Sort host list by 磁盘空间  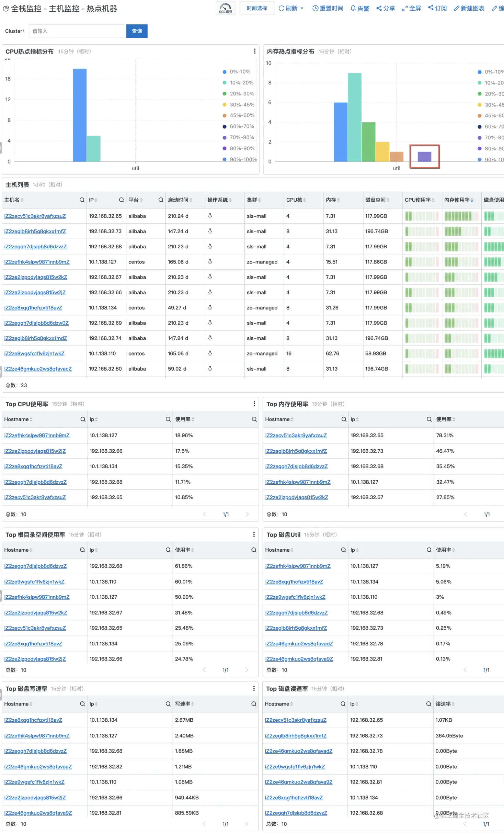point(388,200)
